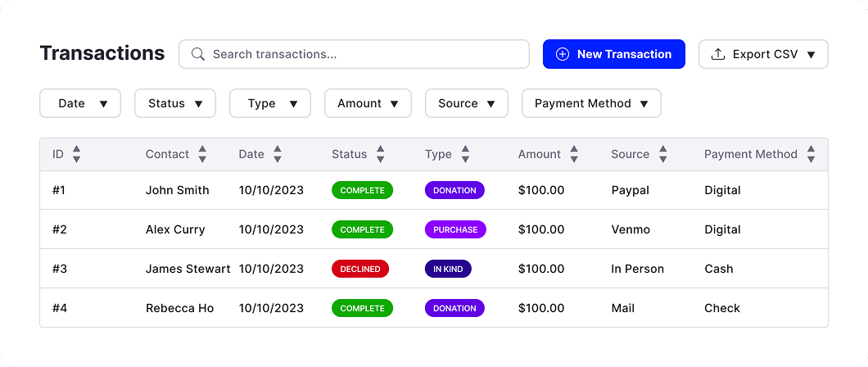
Task: Sort by ID column arrows
Action: (x=76, y=154)
